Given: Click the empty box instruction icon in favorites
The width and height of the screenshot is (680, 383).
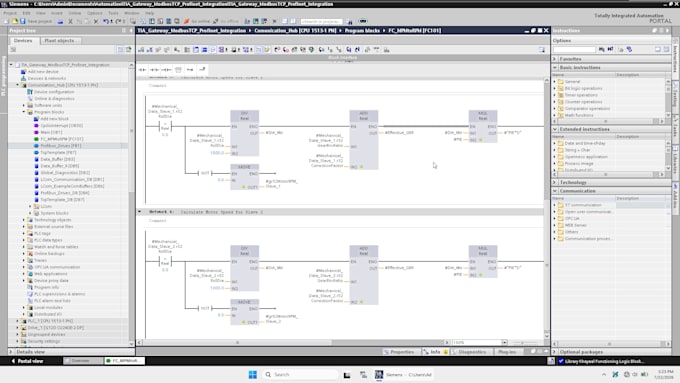Looking at the screenshot, I should 178,69.
